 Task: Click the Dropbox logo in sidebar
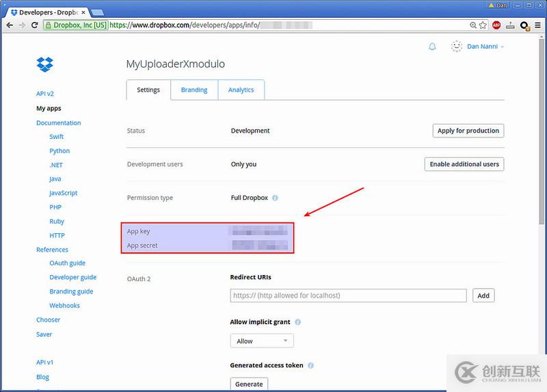point(44,64)
